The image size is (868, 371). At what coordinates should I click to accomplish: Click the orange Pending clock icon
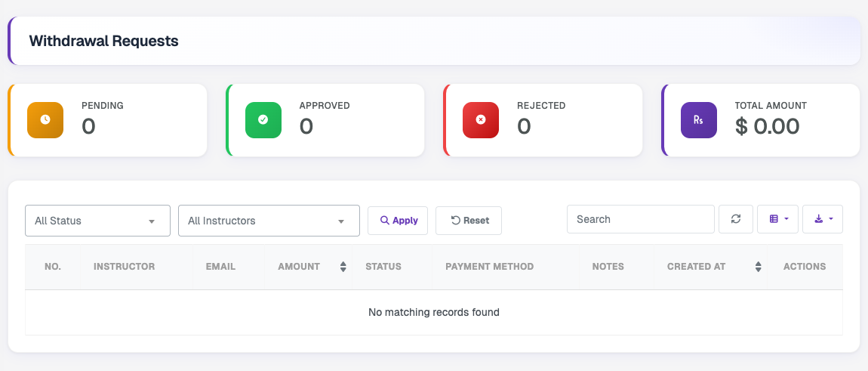pos(45,120)
